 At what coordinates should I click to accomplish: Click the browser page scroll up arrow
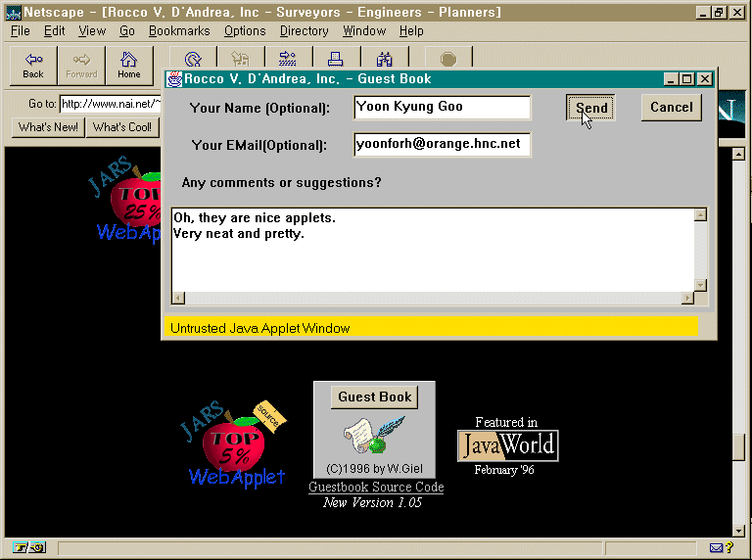(x=738, y=154)
